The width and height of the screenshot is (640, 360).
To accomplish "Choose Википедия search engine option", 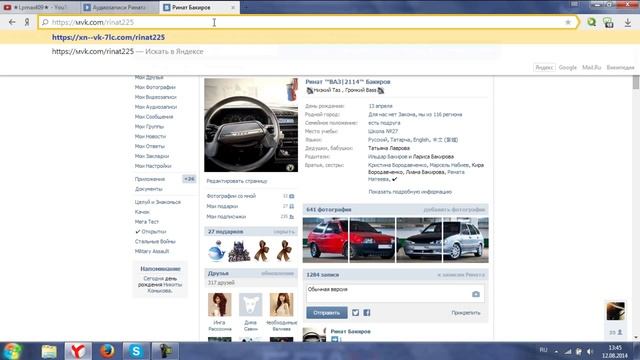I will click(620, 67).
